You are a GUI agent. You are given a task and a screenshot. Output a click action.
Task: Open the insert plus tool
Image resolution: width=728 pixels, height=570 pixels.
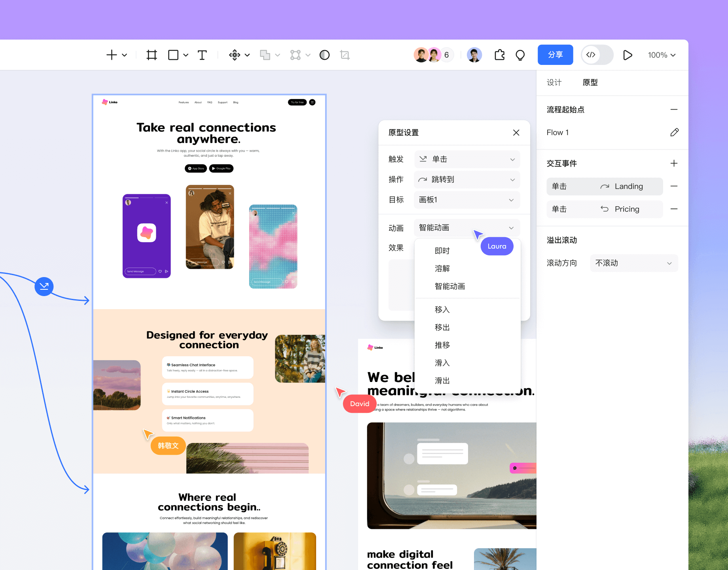[111, 55]
